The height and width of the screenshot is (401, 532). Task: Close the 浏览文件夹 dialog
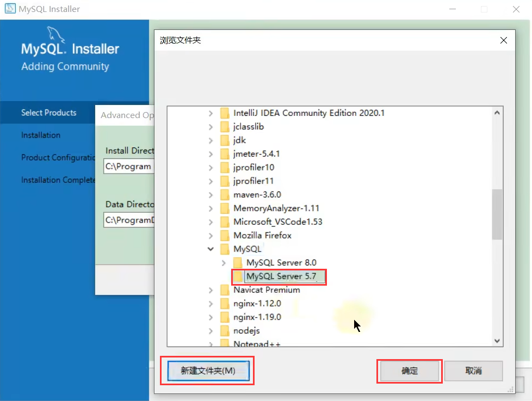click(x=504, y=40)
